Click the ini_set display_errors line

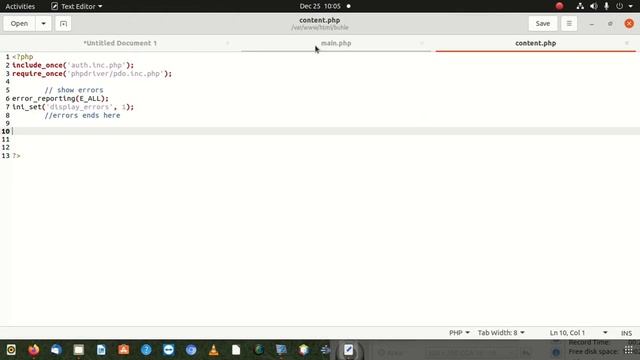(x=73, y=107)
